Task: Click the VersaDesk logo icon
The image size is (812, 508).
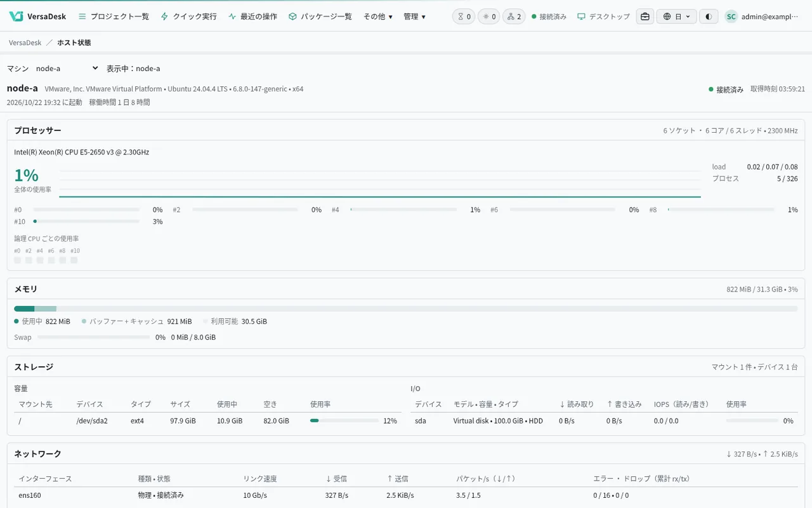Action: point(16,17)
